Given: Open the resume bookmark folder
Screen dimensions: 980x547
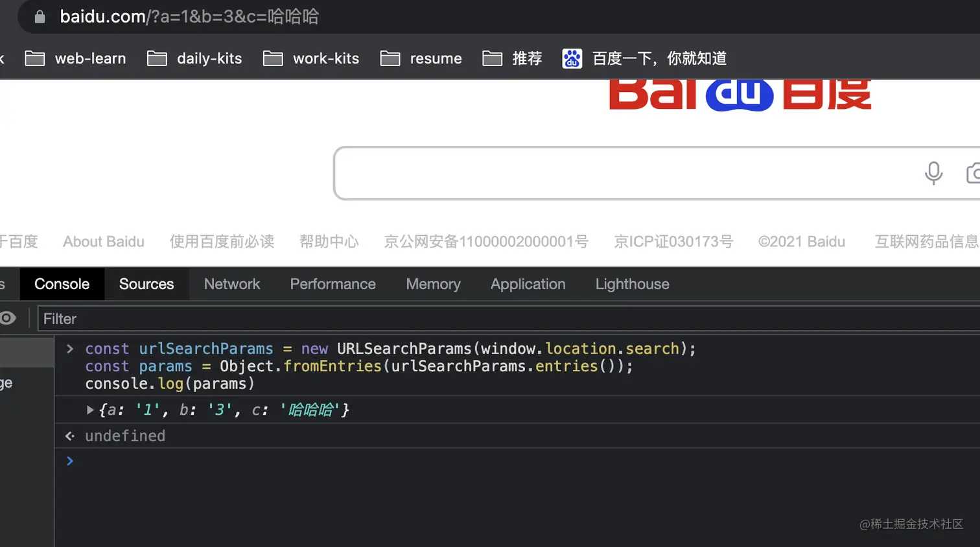Looking at the screenshot, I should pos(421,58).
